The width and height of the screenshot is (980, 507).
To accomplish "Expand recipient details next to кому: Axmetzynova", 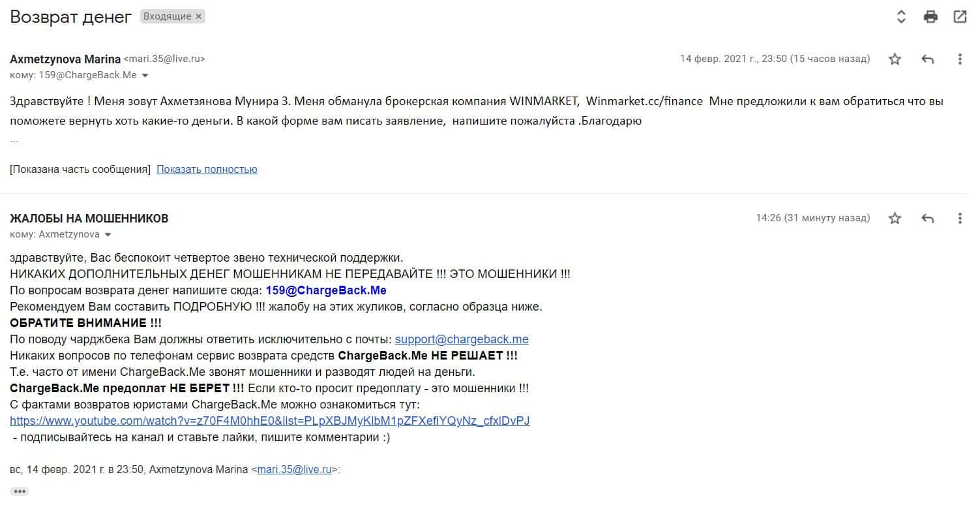I will point(108,235).
